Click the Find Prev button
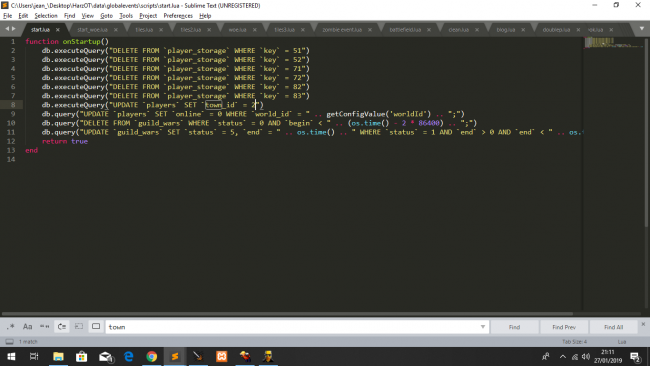The height and width of the screenshot is (366, 650). (564, 327)
